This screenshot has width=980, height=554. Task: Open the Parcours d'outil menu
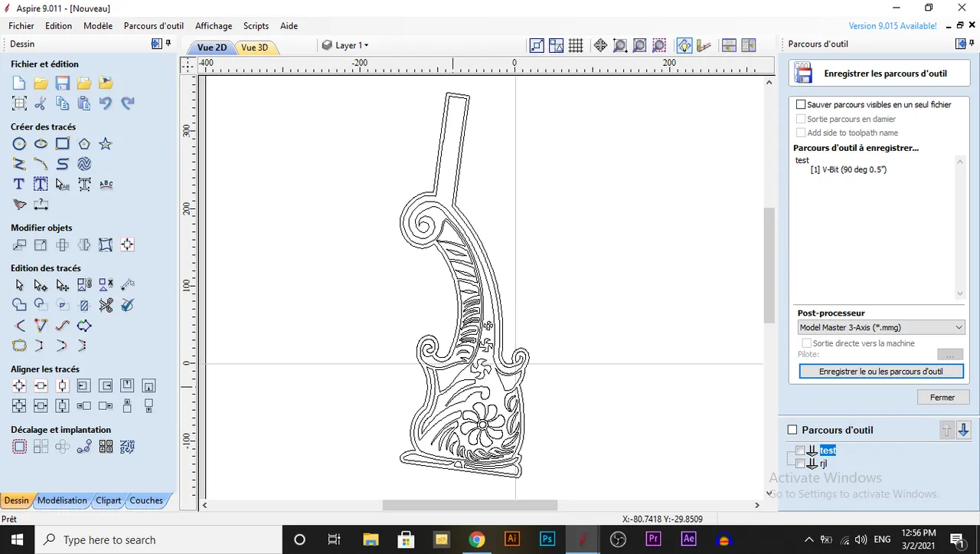(154, 25)
